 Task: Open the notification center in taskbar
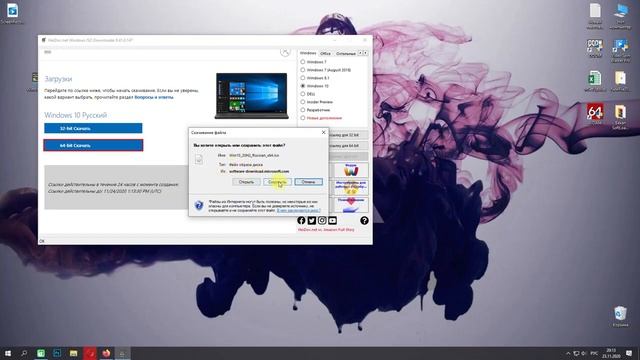pyautogui.click(x=629, y=353)
